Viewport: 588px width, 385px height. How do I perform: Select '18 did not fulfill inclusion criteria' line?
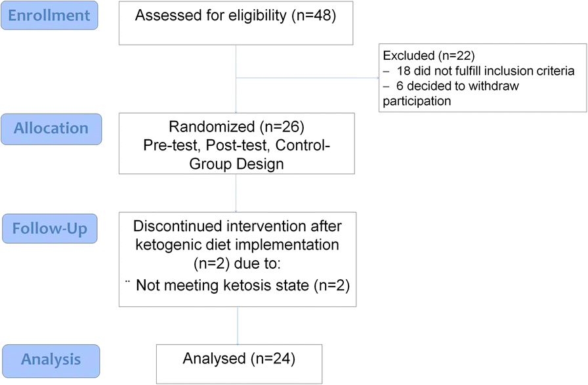coord(490,71)
